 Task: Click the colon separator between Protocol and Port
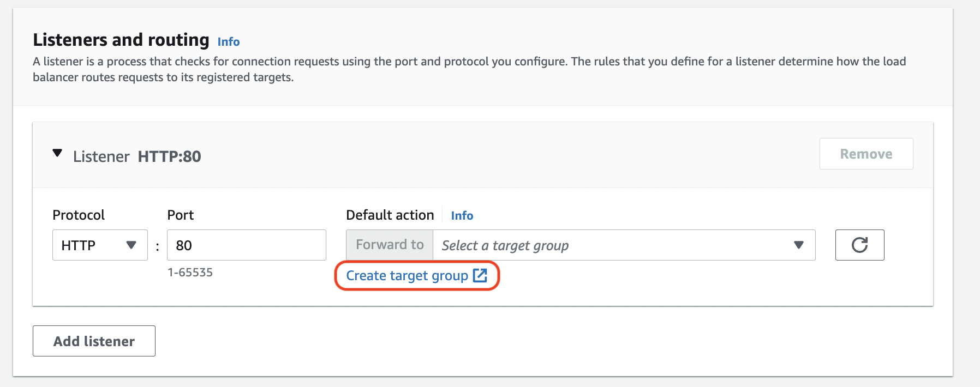tap(157, 245)
